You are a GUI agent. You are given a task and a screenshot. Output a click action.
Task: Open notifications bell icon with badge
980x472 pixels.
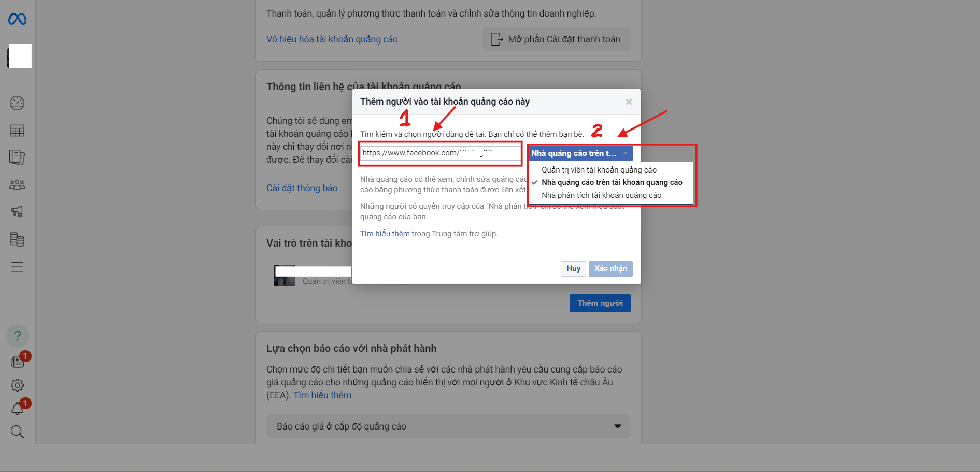[18, 408]
